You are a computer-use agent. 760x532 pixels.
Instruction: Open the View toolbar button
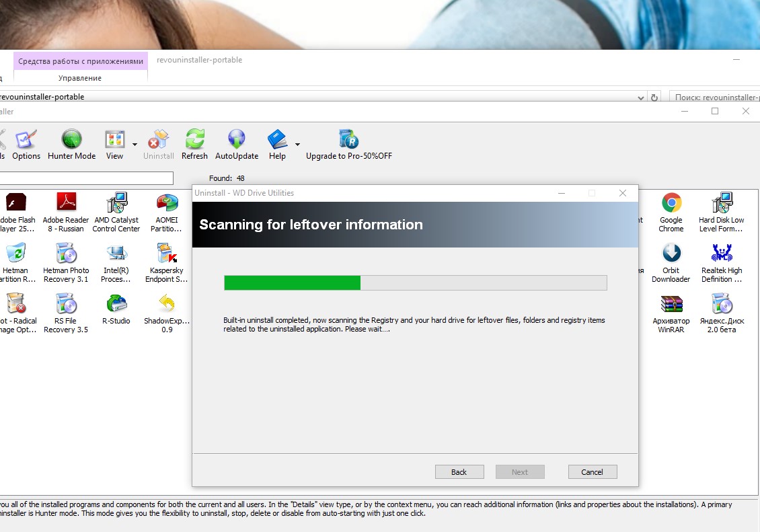pos(114,145)
